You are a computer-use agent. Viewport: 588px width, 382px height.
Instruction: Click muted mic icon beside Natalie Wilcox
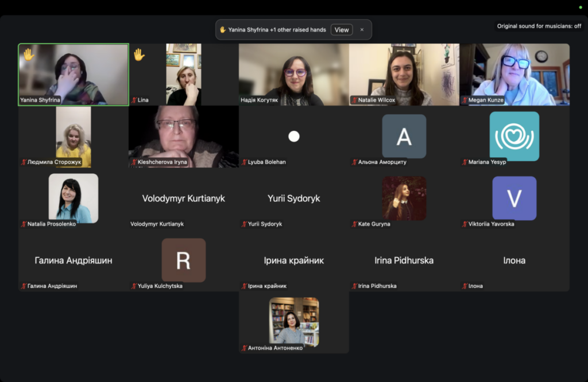(354, 100)
